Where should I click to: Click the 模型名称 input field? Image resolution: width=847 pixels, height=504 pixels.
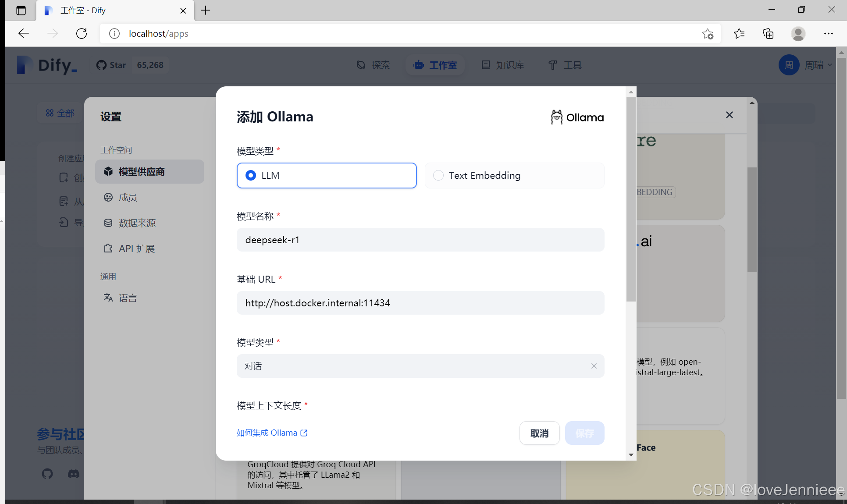pos(420,240)
